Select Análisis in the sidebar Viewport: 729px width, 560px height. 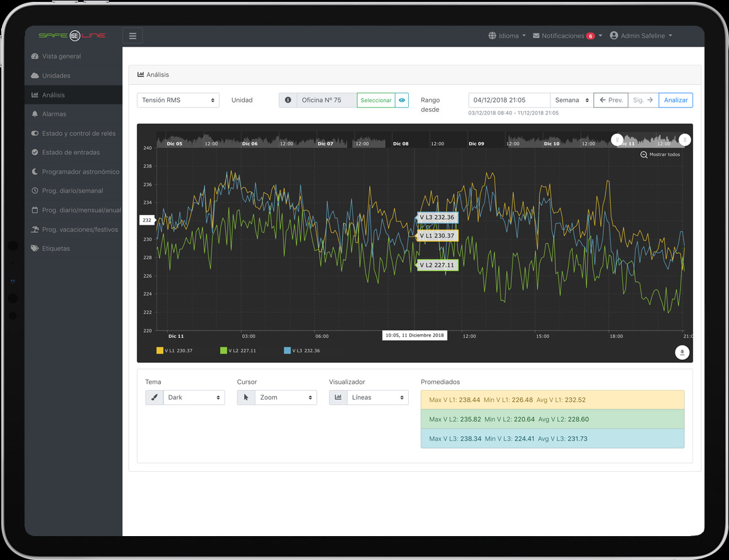pos(74,95)
